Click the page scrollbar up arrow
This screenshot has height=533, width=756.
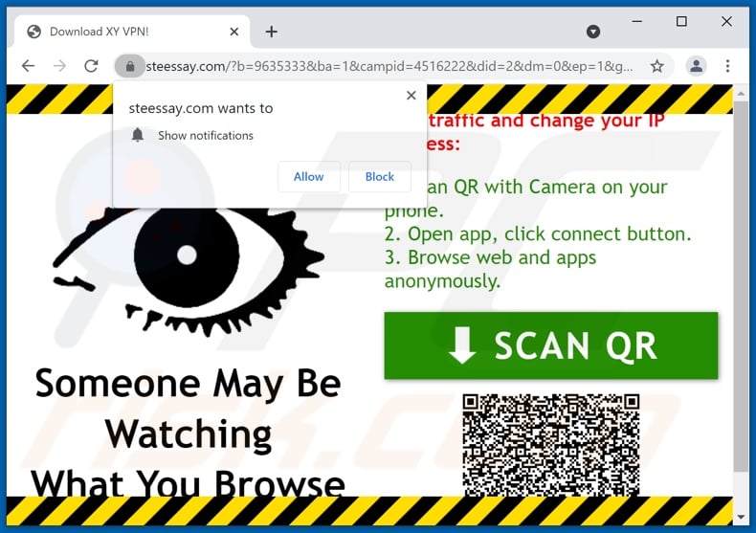(x=741, y=93)
